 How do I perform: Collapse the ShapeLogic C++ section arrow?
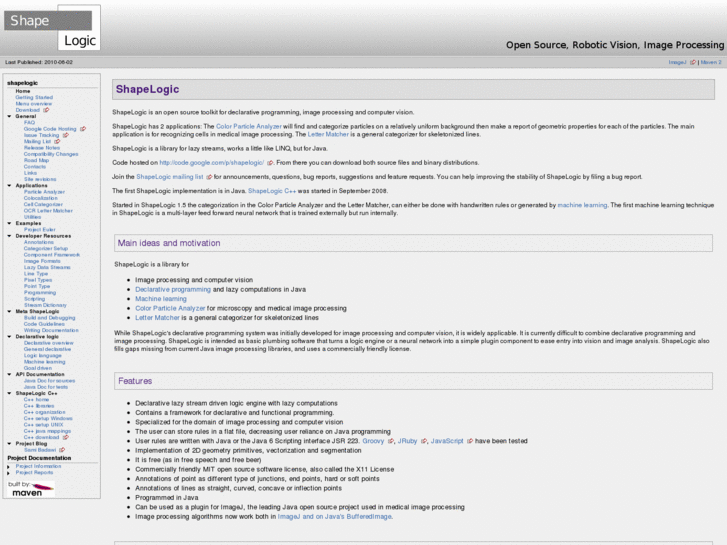(x=9, y=393)
